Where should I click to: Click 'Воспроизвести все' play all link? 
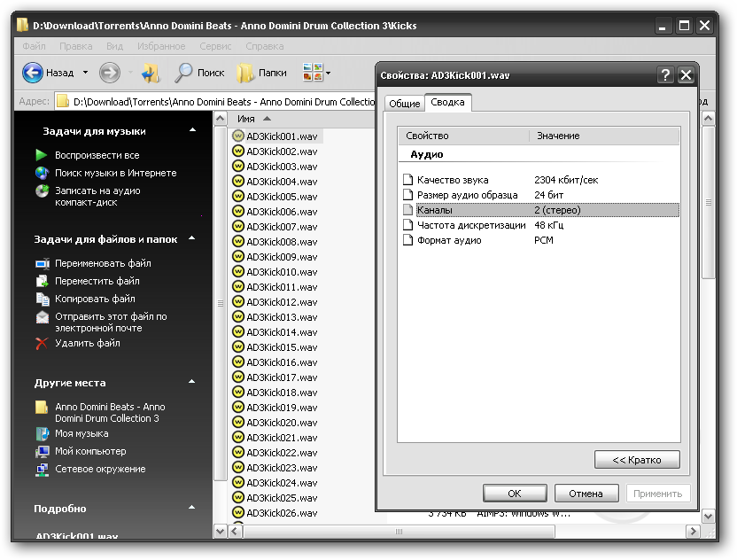click(97, 155)
